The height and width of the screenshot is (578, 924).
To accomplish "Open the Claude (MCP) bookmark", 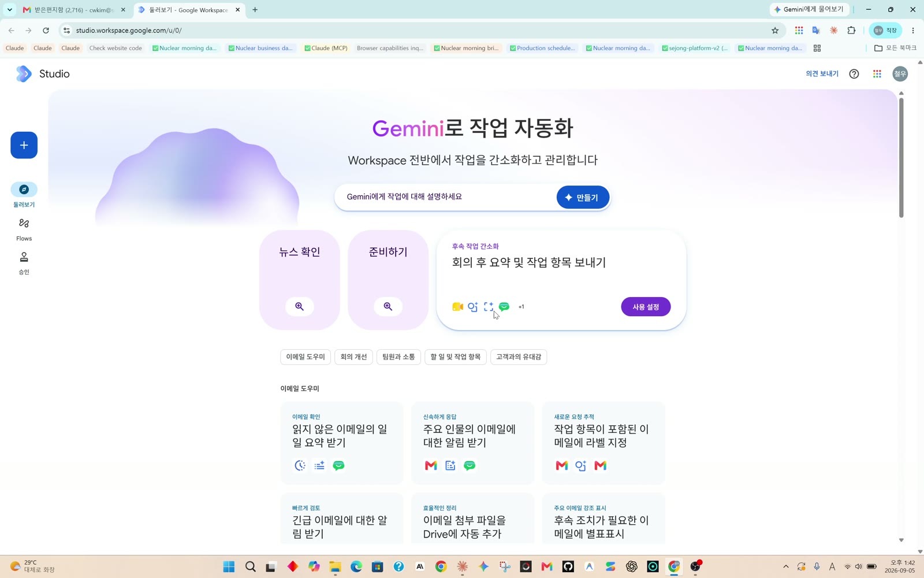I will coord(326,48).
